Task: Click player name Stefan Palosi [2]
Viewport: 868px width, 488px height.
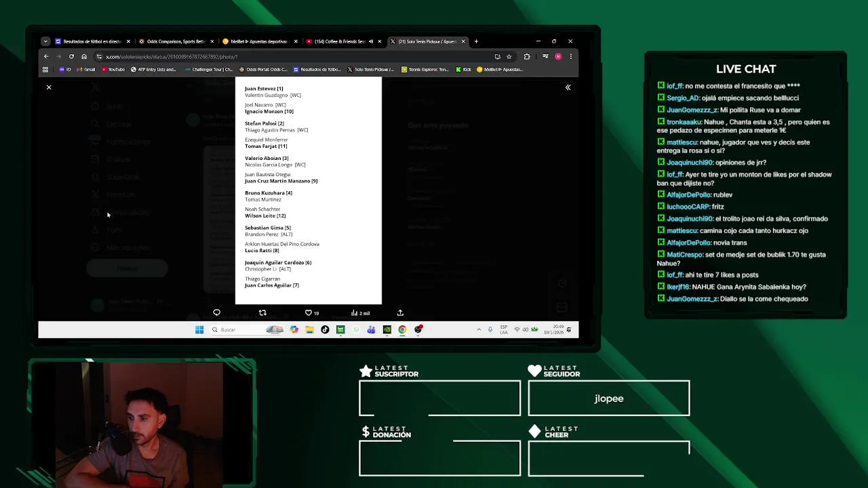Action: [x=264, y=123]
